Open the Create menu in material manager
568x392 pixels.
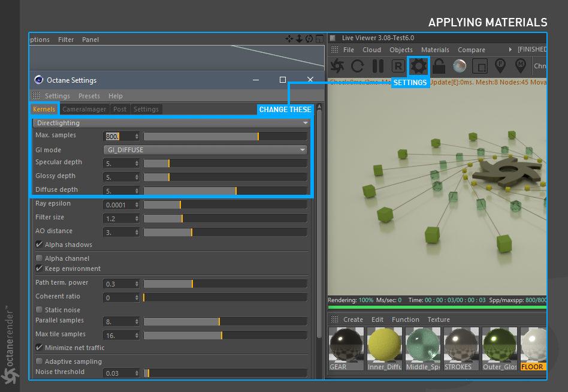click(353, 319)
